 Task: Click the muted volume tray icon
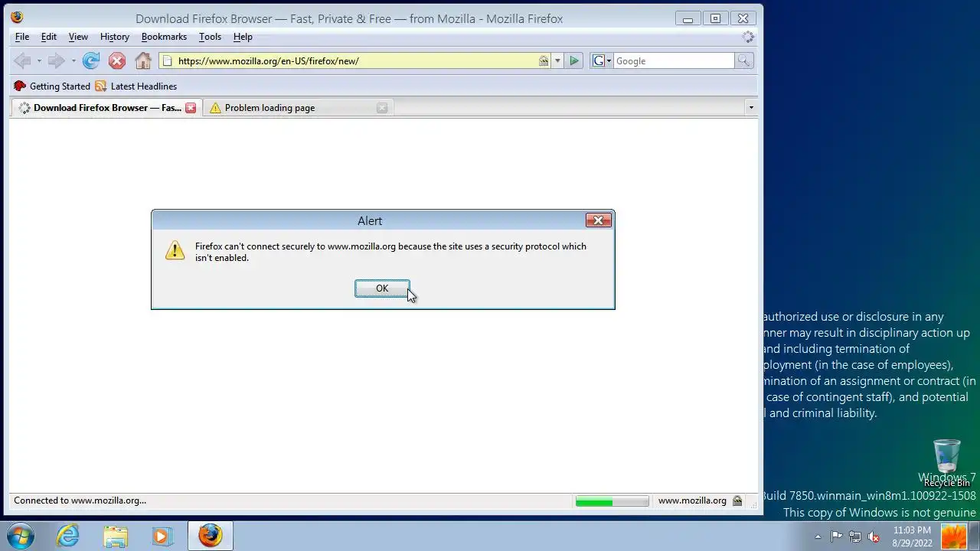(874, 536)
